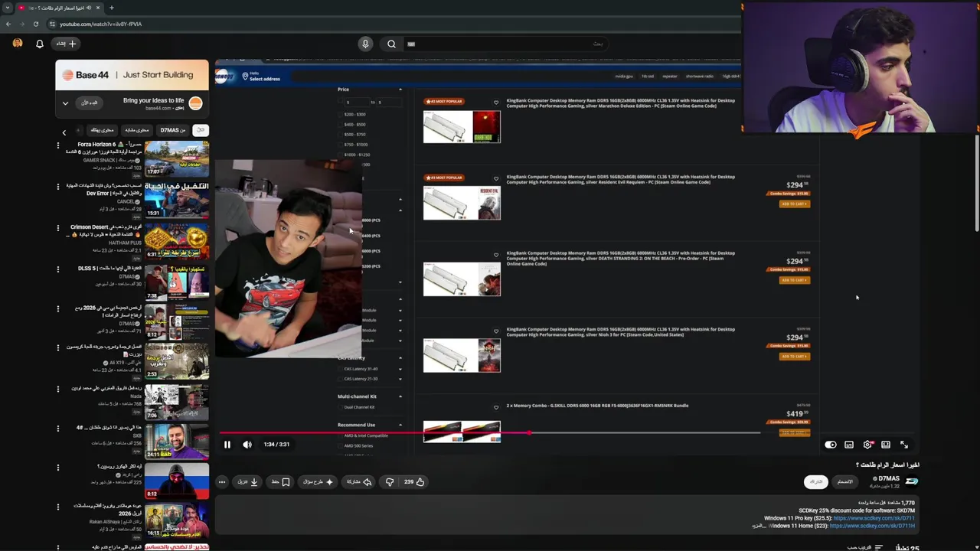980x551 pixels.
Task: Open options menu for DLSS 5 video
Action: click(58, 269)
